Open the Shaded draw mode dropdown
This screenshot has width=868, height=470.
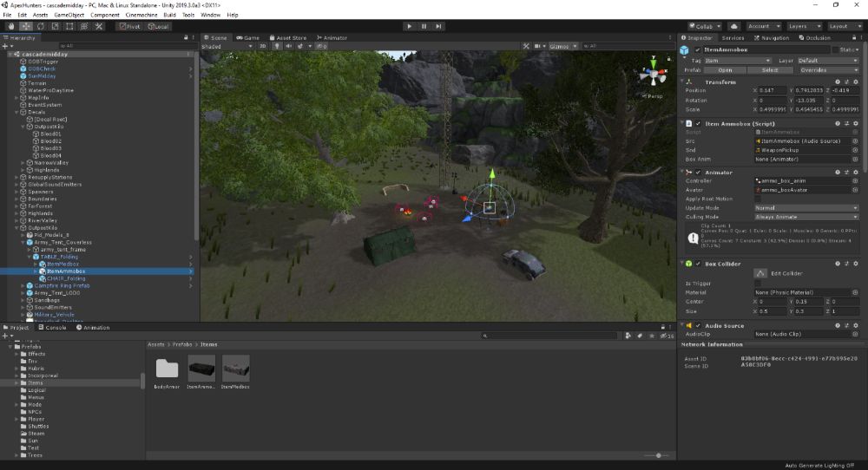pyautogui.click(x=227, y=47)
